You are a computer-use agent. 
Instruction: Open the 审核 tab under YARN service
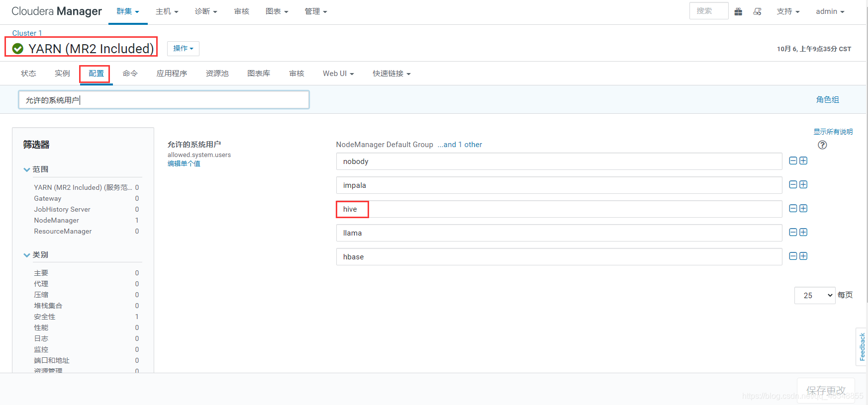[296, 74]
